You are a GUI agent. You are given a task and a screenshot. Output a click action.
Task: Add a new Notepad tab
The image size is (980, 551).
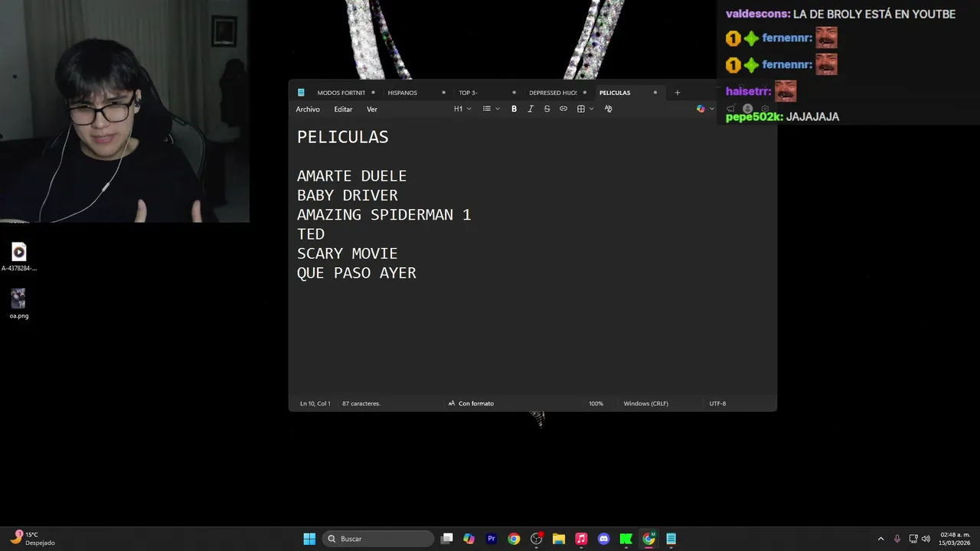pyautogui.click(x=677, y=93)
